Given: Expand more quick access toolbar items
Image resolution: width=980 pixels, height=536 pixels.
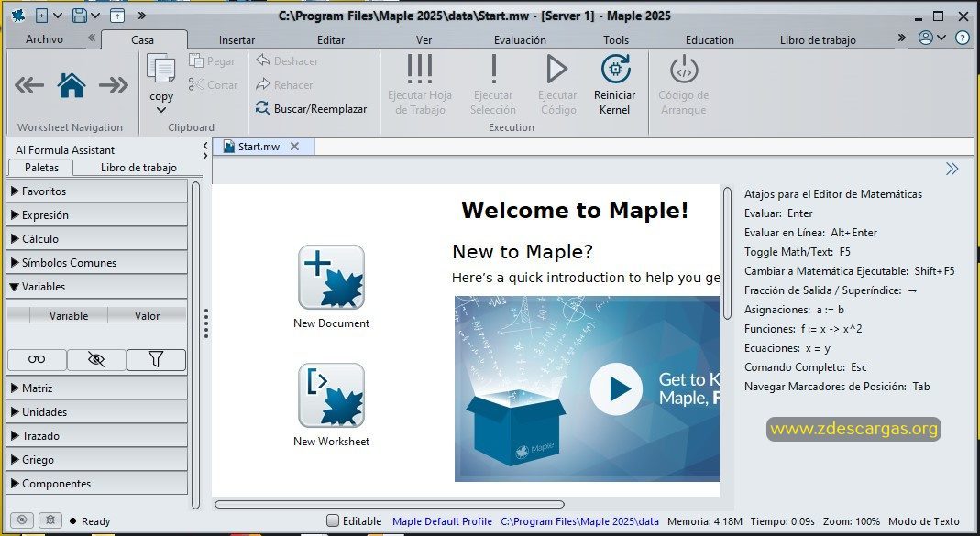Looking at the screenshot, I should pyautogui.click(x=142, y=16).
